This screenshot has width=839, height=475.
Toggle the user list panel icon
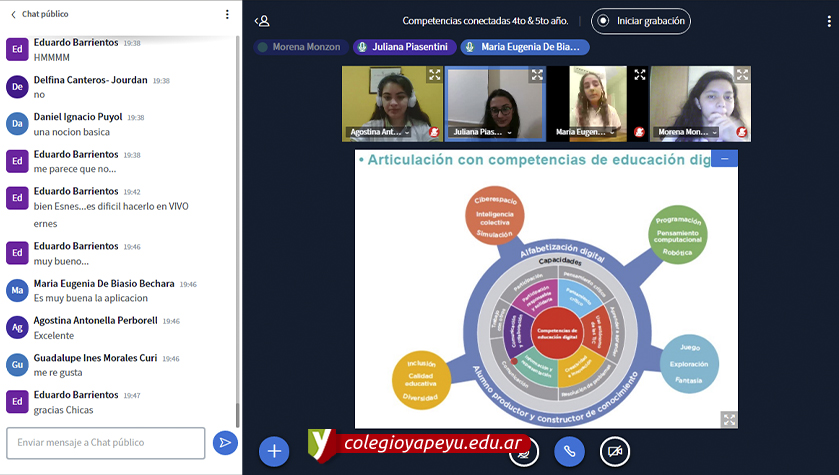tap(262, 21)
